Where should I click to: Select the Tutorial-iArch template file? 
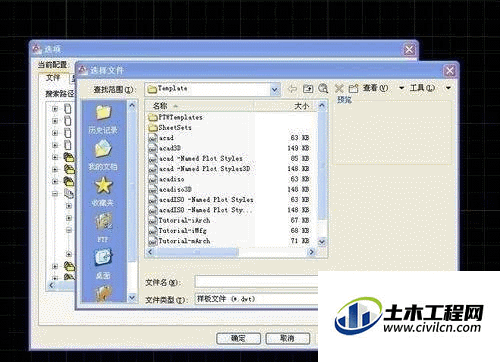pos(180,220)
